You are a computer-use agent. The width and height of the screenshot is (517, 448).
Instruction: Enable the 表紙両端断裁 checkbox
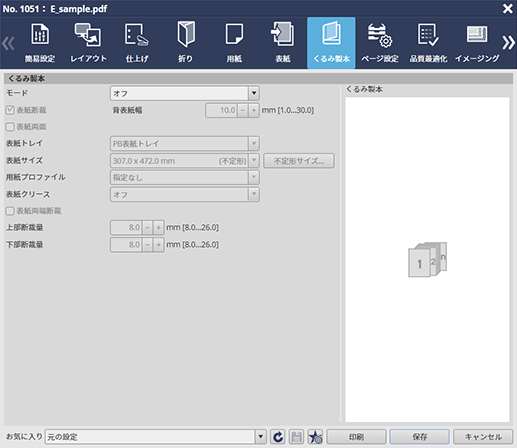tap(10, 211)
